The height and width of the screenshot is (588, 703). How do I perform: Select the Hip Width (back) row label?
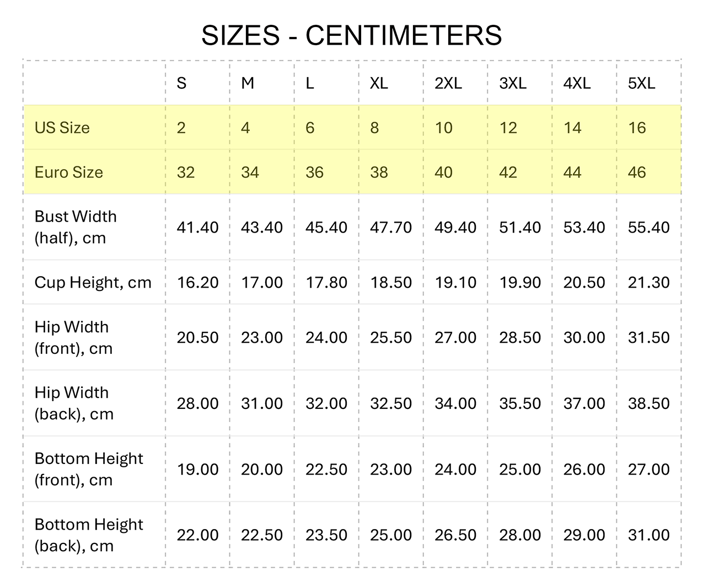pos(74,403)
